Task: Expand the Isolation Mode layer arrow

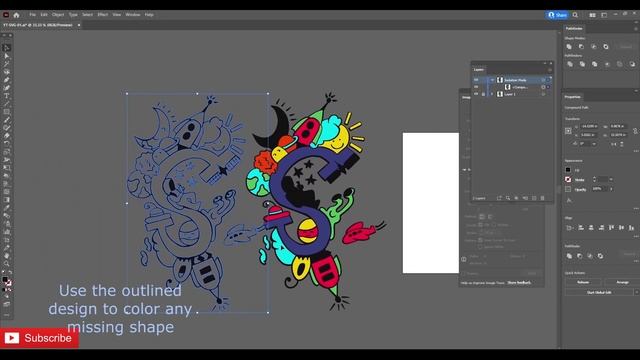Action: tap(492, 80)
